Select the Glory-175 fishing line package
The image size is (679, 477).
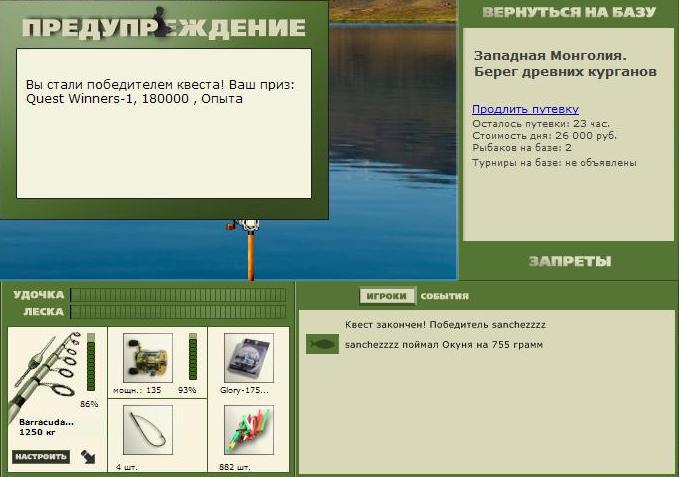pyautogui.click(x=249, y=358)
